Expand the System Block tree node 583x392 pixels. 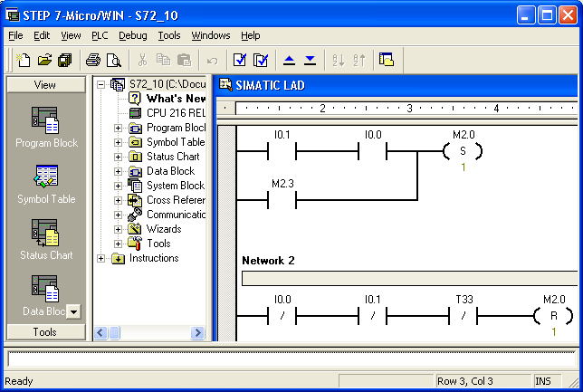(x=118, y=186)
